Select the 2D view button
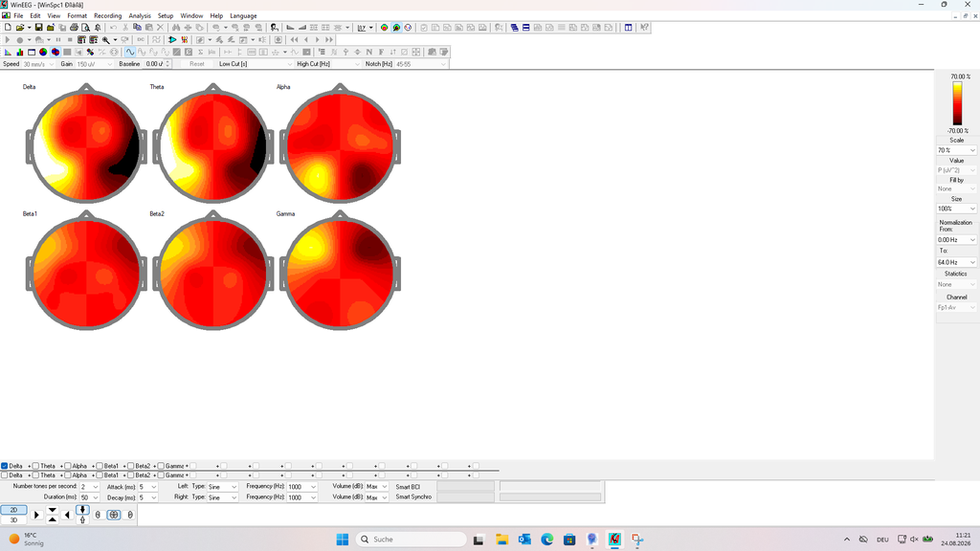The image size is (980, 551). 13,510
